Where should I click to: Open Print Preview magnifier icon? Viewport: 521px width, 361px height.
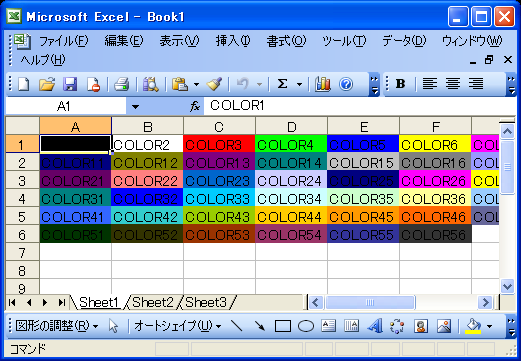[151, 84]
